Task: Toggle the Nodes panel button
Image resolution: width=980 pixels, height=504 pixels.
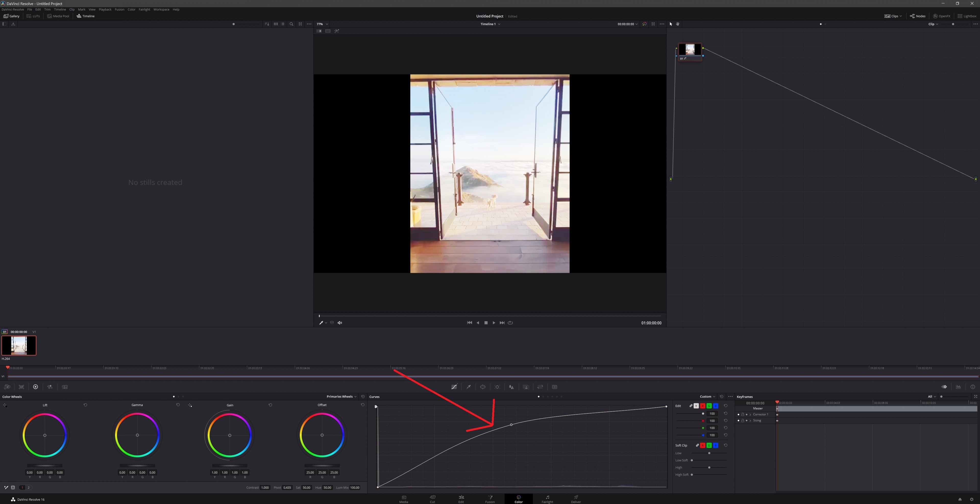Action: tap(918, 16)
